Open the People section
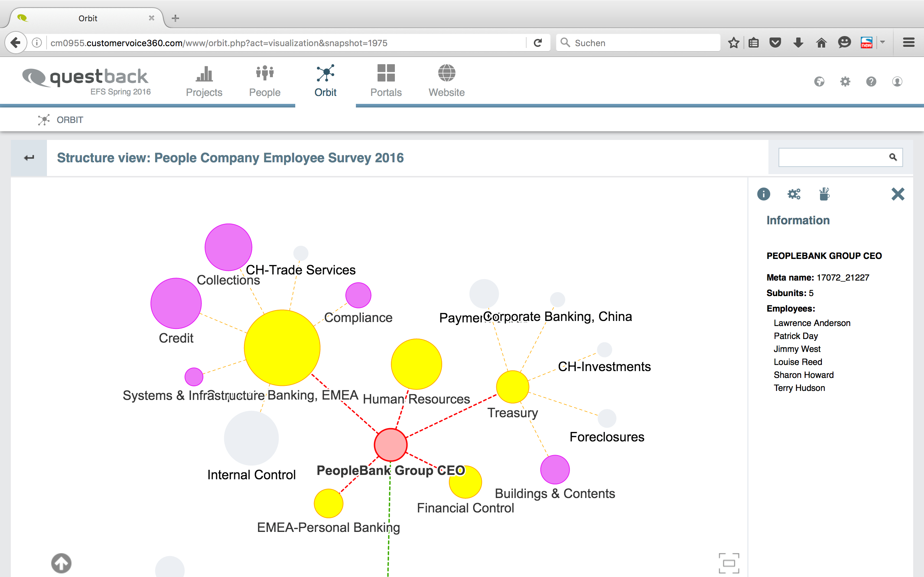 (x=265, y=81)
